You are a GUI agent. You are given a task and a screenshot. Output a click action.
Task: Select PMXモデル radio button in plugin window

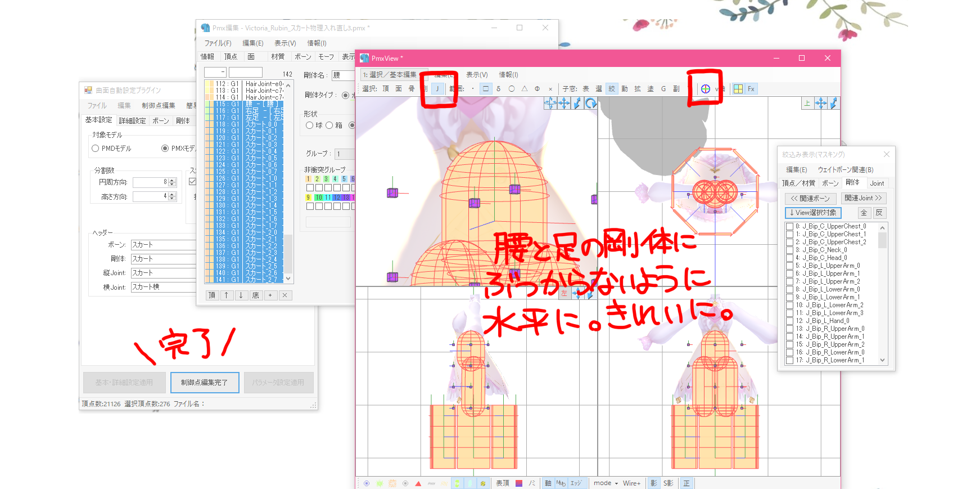coord(165,149)
